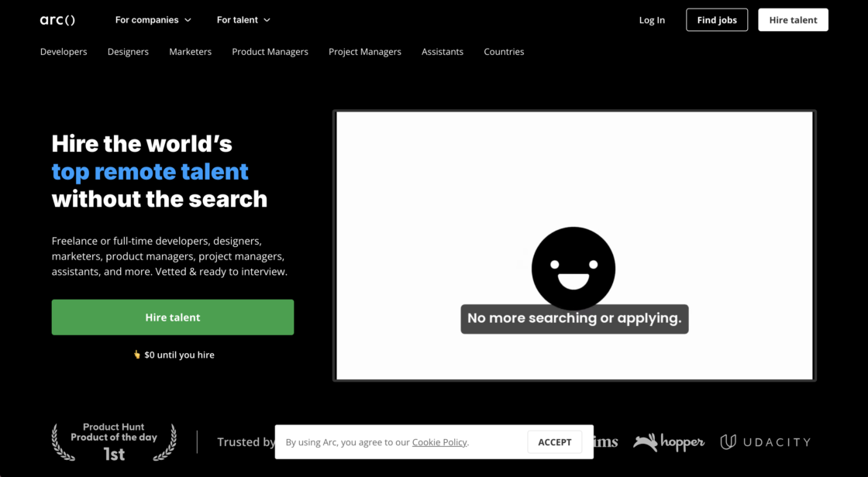Click the Udacity logo

765,441
